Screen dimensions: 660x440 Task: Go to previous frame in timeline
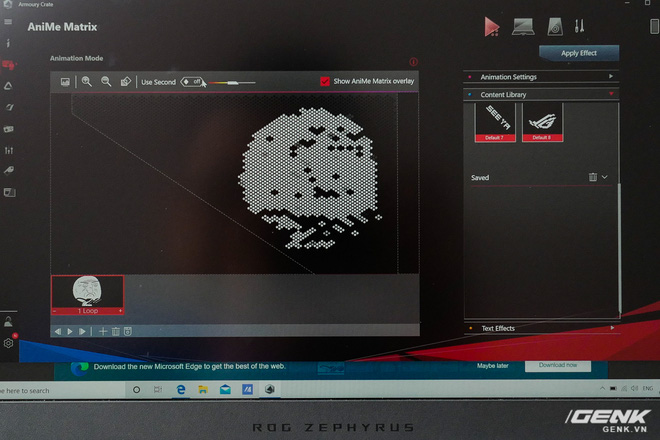point(58,332)
